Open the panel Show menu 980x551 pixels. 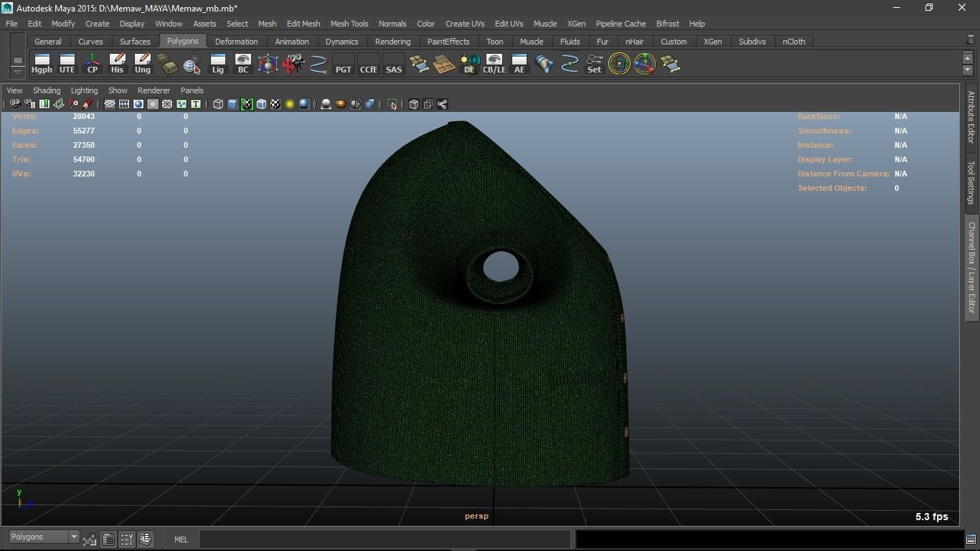tap(118, 90)
